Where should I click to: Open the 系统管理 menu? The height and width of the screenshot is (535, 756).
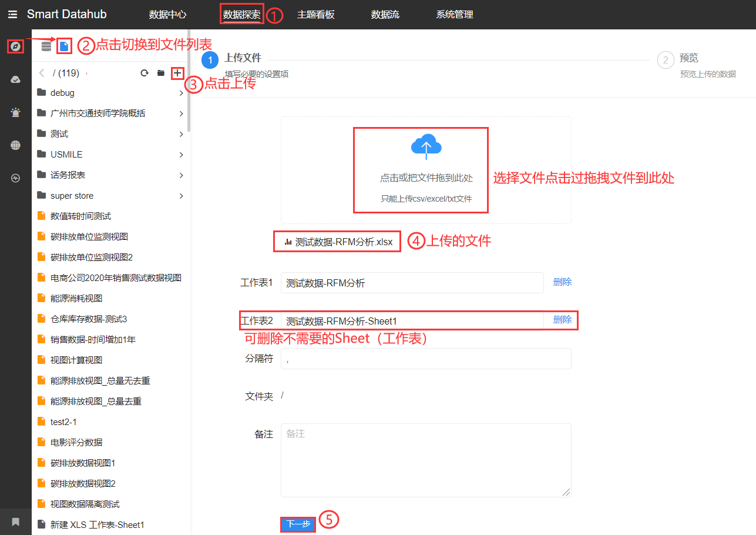(x=455, y=14)
